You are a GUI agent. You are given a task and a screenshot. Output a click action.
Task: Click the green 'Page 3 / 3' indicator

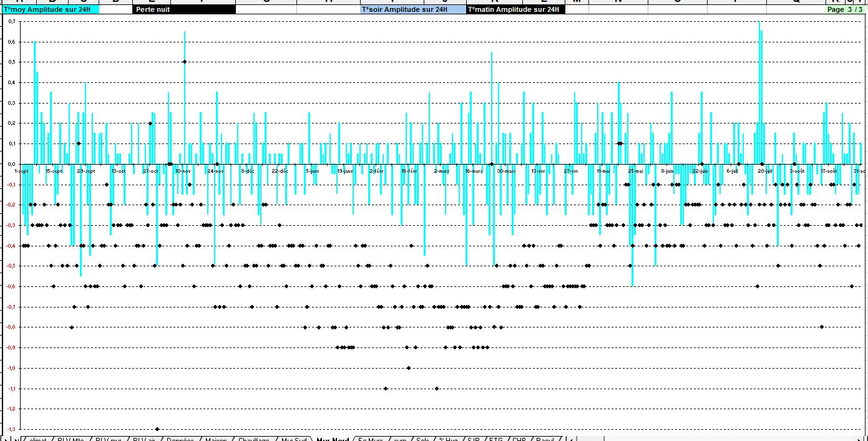(x=844, y=9)
